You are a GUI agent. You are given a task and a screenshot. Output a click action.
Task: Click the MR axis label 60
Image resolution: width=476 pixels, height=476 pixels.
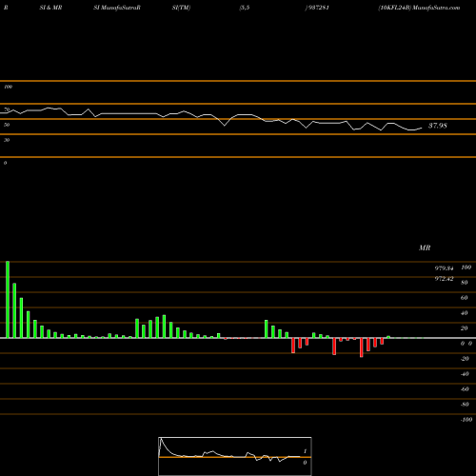[465, 298]
